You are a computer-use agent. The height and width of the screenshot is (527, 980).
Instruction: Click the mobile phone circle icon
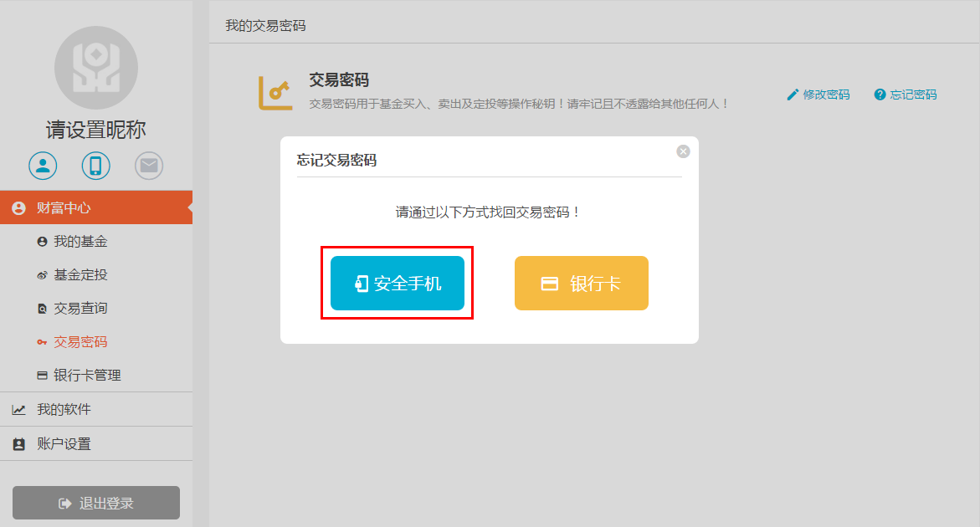(x=95, y=166)
